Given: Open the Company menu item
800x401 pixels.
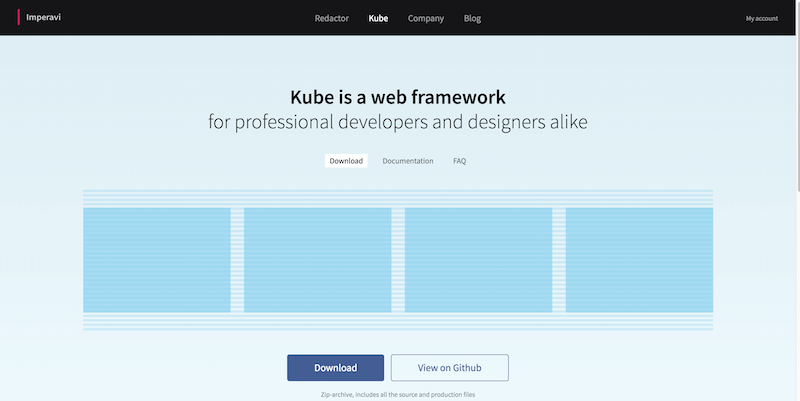Looking at the screenshot, I should point(426,18).
